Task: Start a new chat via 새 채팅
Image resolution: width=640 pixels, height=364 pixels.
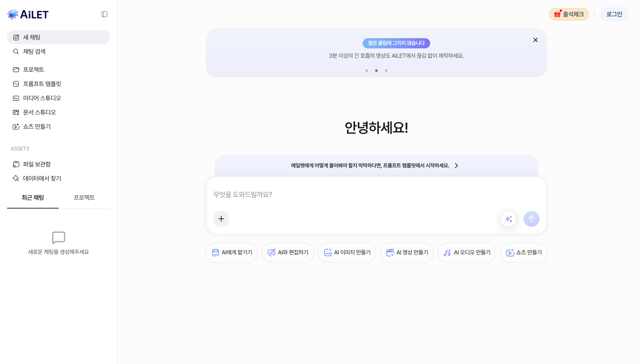Action: tap(58, 37)
